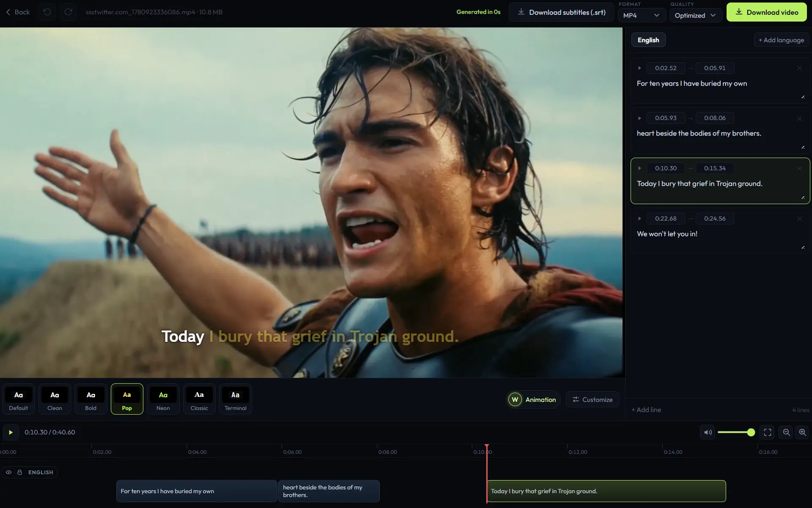This screenshot has height=508, width=812.
Task: Click the text 'We won't let you in!'
Action: (x=667, y=234)
